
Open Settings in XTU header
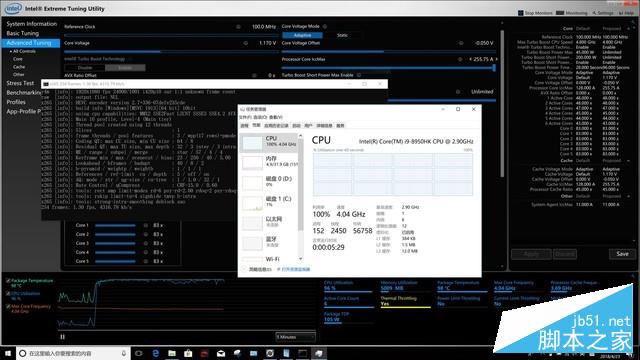603,13
